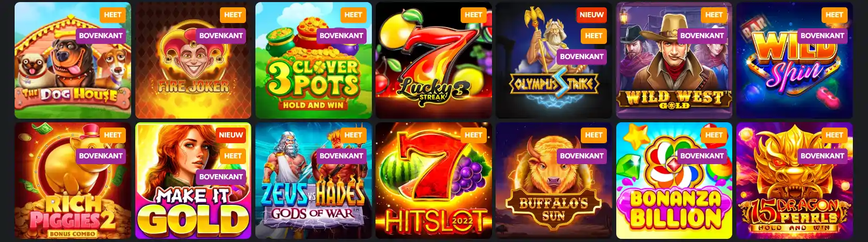This screenshot has width=868, height=242.
Task: Launch the Wild Spin game tile
Action: click(794, 60)
